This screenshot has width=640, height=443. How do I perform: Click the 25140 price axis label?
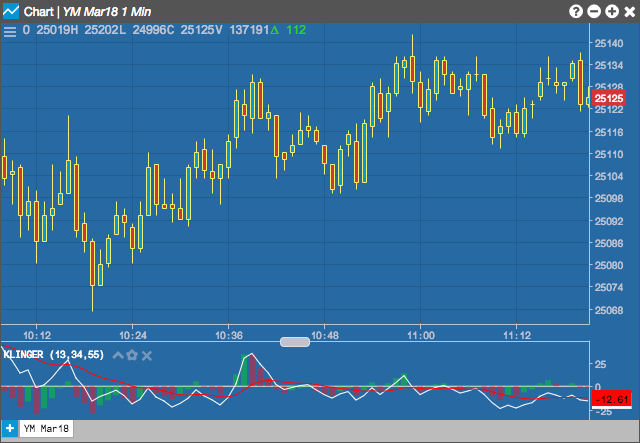(609, 43)
